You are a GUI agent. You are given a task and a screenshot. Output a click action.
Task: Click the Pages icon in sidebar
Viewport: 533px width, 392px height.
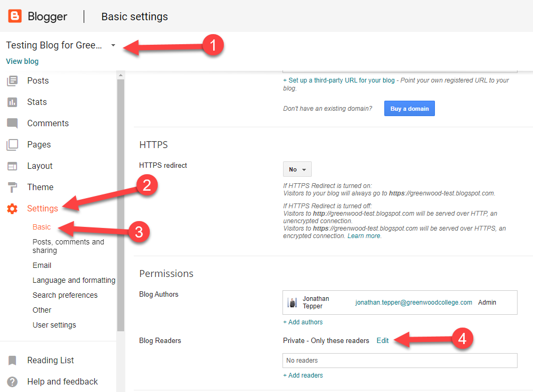point(12,145)
